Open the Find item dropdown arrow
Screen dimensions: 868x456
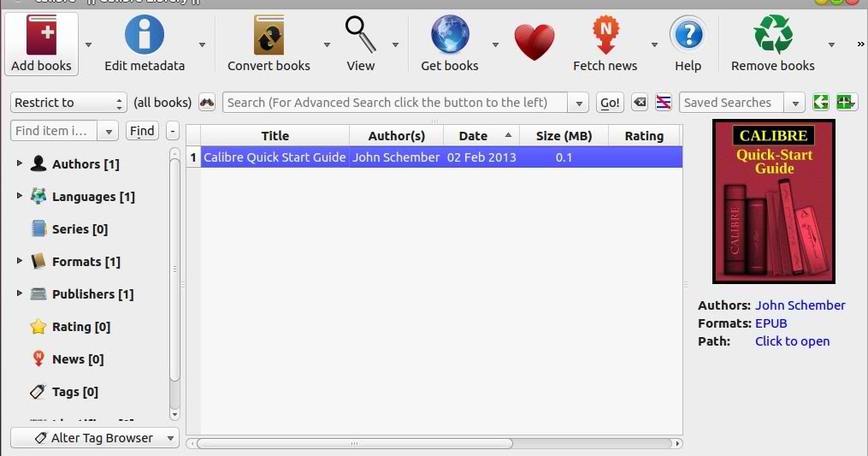(x=109, y=131)
